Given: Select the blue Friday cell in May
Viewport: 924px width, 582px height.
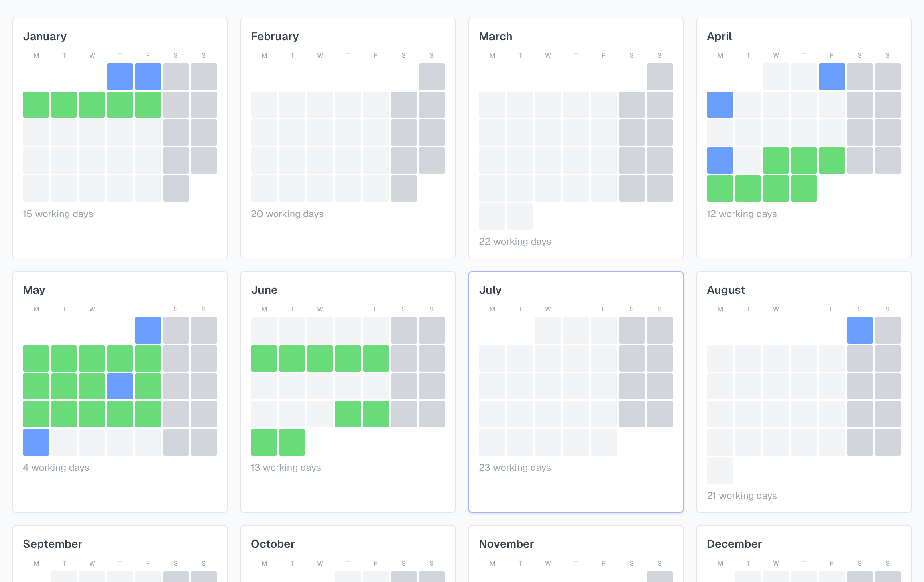Looking at the screenshot, I should point(148,330).
